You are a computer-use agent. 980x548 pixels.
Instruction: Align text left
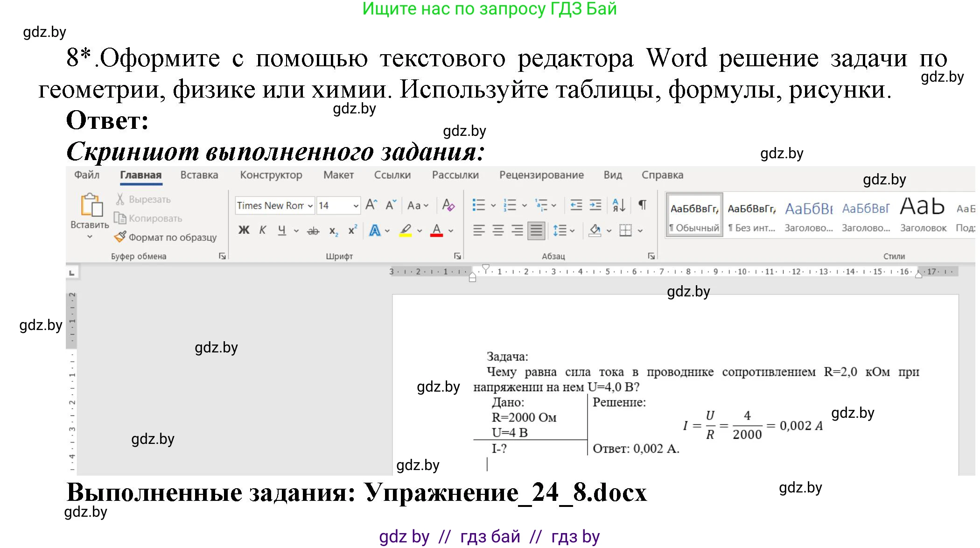479,230
